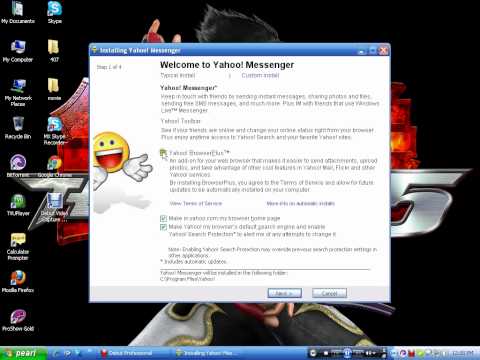The width and height of the screenshot is (480, 360).
Task: Click the step indicator text in installer
Action: (x=109, y=67)
